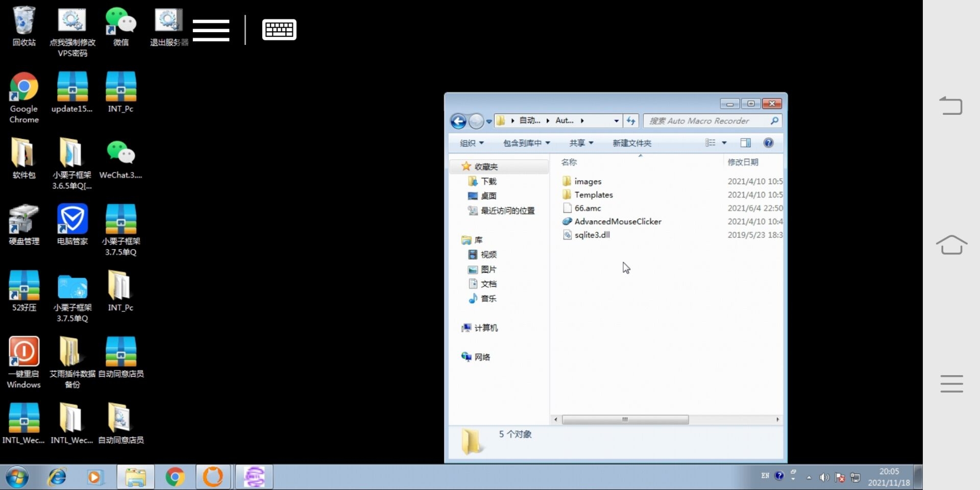Open the 包含到库中 dropdown

click(x=526, y=143)
